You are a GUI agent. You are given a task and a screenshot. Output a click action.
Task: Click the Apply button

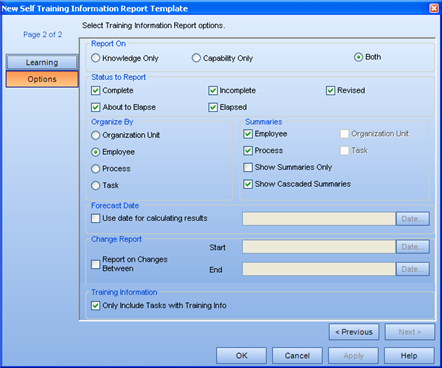(353, 356)
